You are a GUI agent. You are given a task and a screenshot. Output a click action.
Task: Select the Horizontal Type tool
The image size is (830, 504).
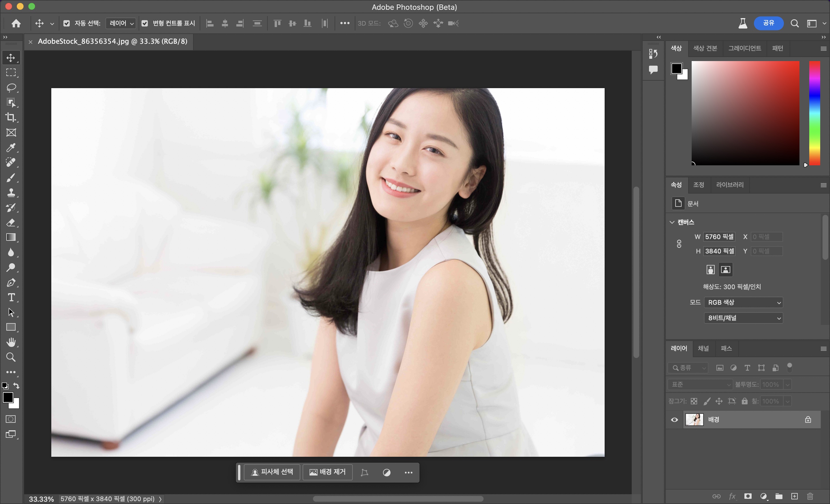pyautogui.click(x=11, y=298)
